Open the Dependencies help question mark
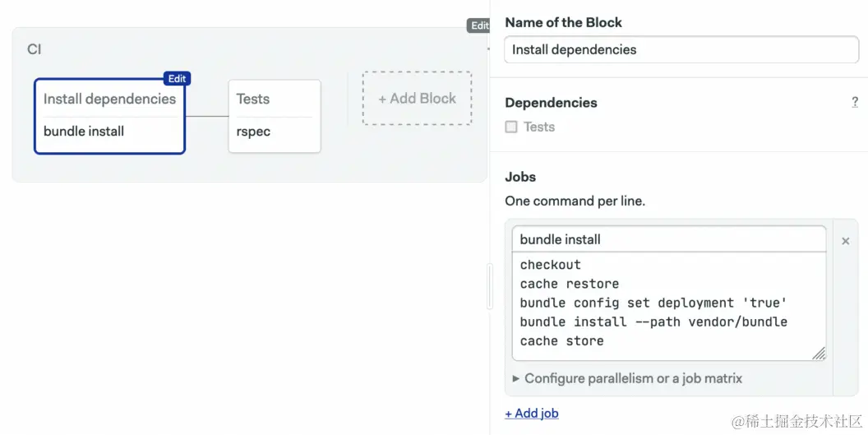Screen dimensions: 868x435 tap(855, 103)
